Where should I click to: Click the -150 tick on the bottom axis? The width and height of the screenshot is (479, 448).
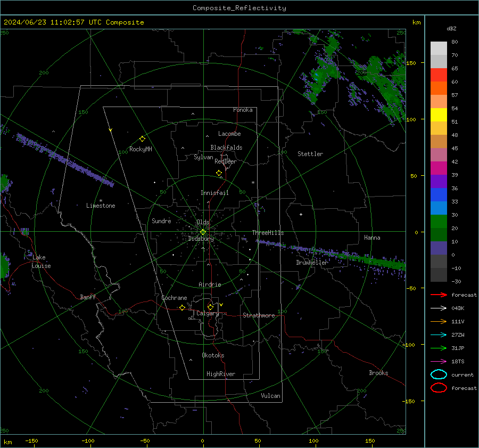pyautogui.click(x=31, y=441)
